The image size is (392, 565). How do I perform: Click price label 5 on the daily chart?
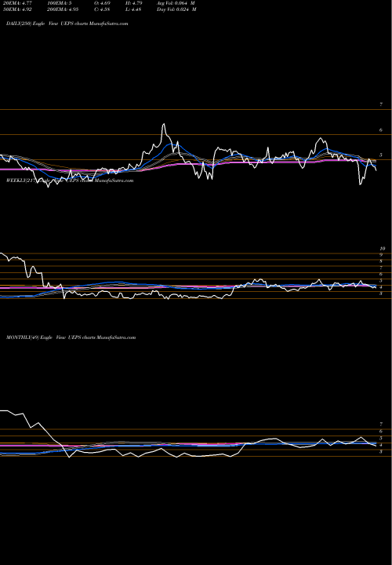click(x=381, y=155)
